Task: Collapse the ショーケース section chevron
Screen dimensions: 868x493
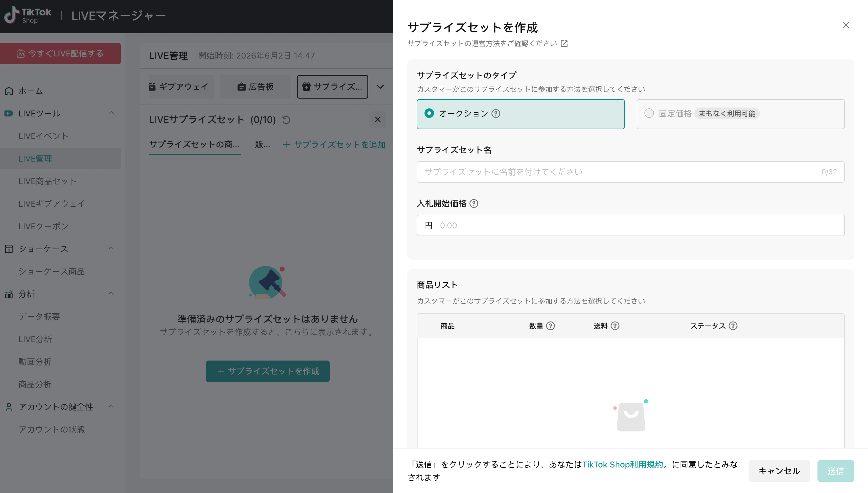Action: [111, 248]
